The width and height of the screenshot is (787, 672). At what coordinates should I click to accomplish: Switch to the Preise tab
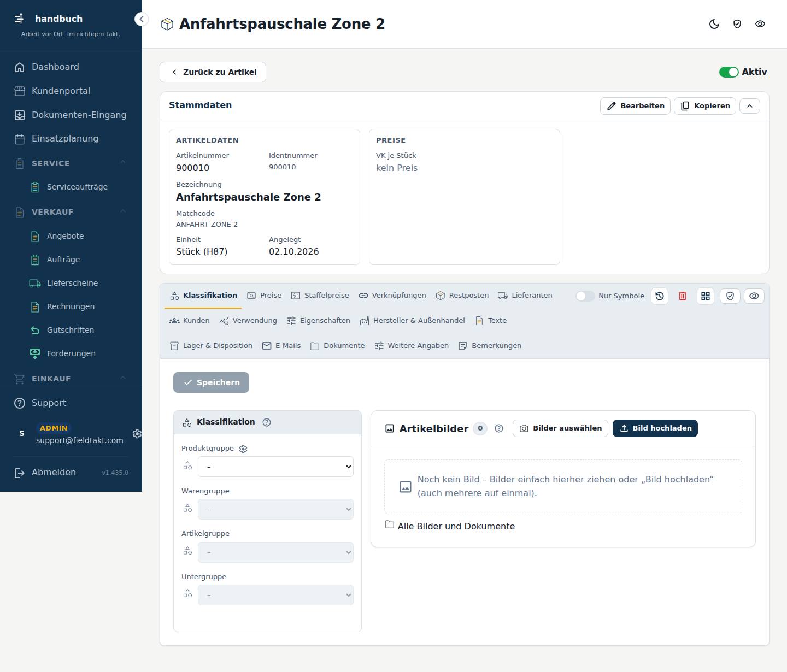(x=265, y=296)
